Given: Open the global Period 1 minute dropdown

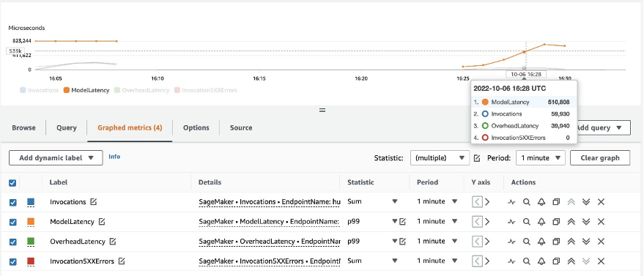Looking at the screenshot, I should (x=541, y=158).
